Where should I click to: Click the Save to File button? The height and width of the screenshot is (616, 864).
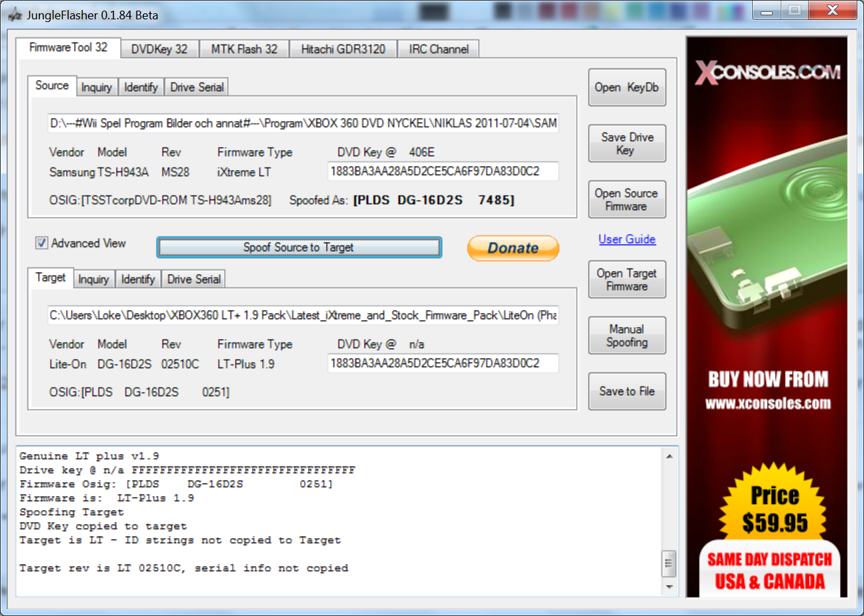[627, 391]
